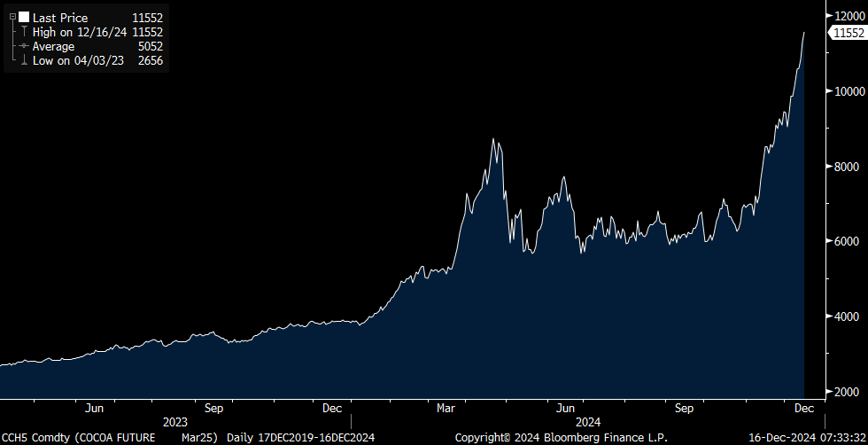Viewport: 868px width, 445px height.
Task: Click the timestamp 16-Dec-2024 07:33:32
Action: pyautogui.click(x=807, y=437)
